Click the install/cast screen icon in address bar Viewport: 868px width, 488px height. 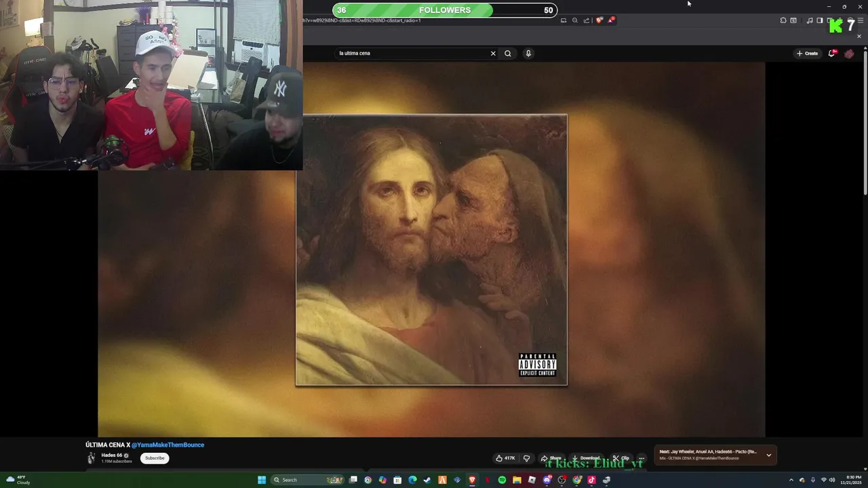coord(564,20)
